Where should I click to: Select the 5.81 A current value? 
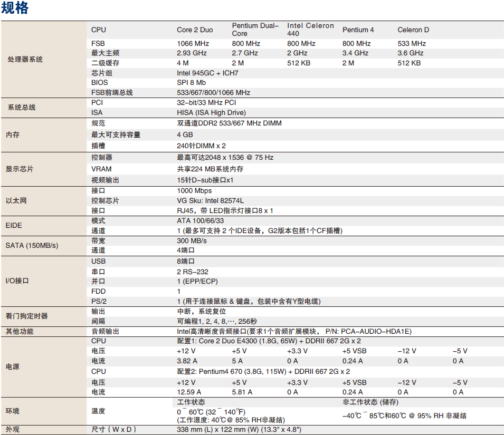(242, 392)
